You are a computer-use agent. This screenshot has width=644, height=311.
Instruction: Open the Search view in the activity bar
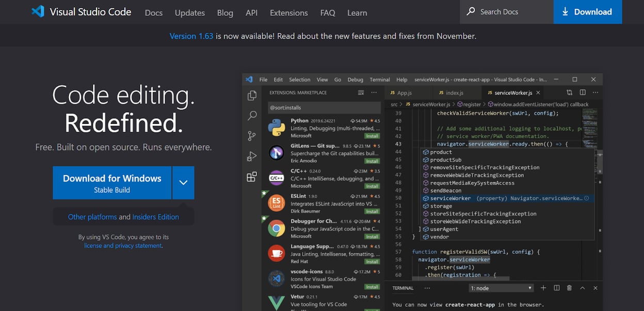[252, 115]
